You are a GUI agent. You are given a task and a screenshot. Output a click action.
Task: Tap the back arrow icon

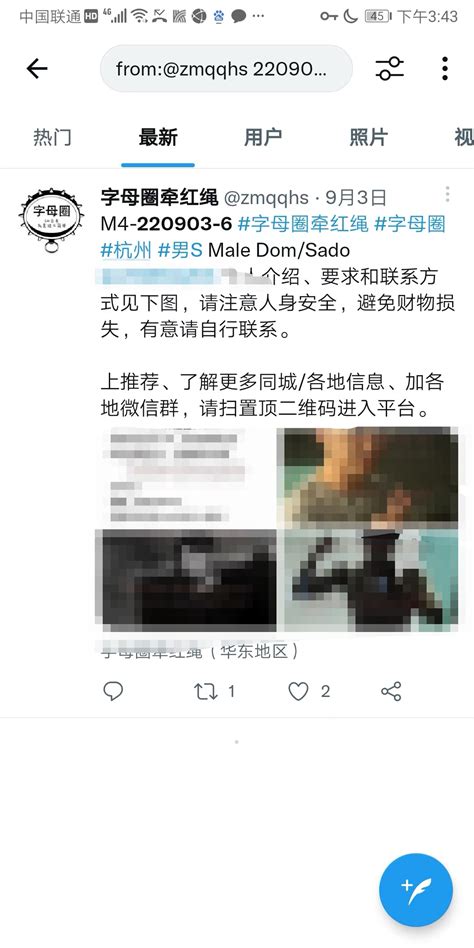click(37, 68)
